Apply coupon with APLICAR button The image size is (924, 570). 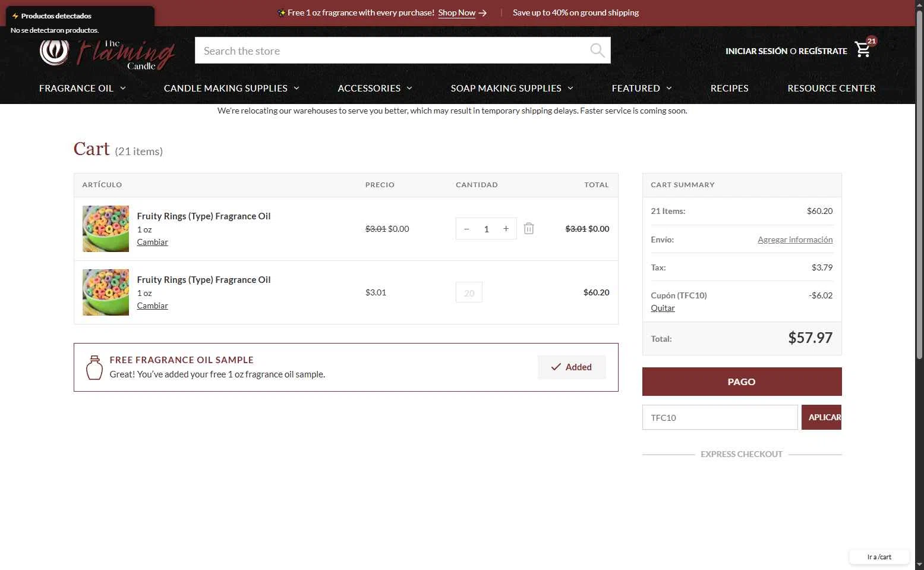tap(821, 417)
